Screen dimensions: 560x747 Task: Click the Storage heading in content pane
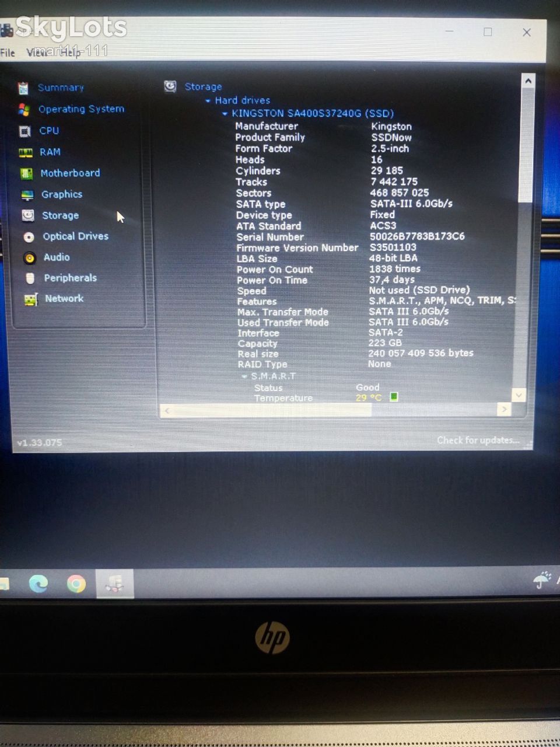pyautogui.click(x=203, y=87)
